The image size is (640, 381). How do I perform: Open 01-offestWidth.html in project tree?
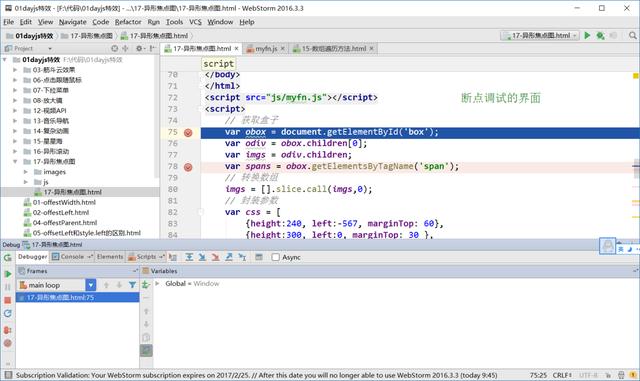64,202
